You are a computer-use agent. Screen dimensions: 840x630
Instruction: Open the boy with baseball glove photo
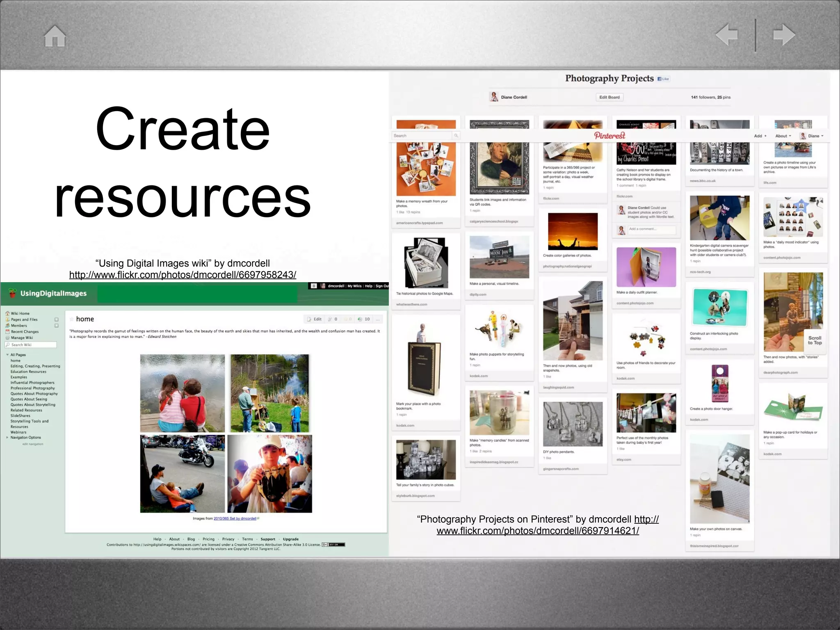point(270,474)
